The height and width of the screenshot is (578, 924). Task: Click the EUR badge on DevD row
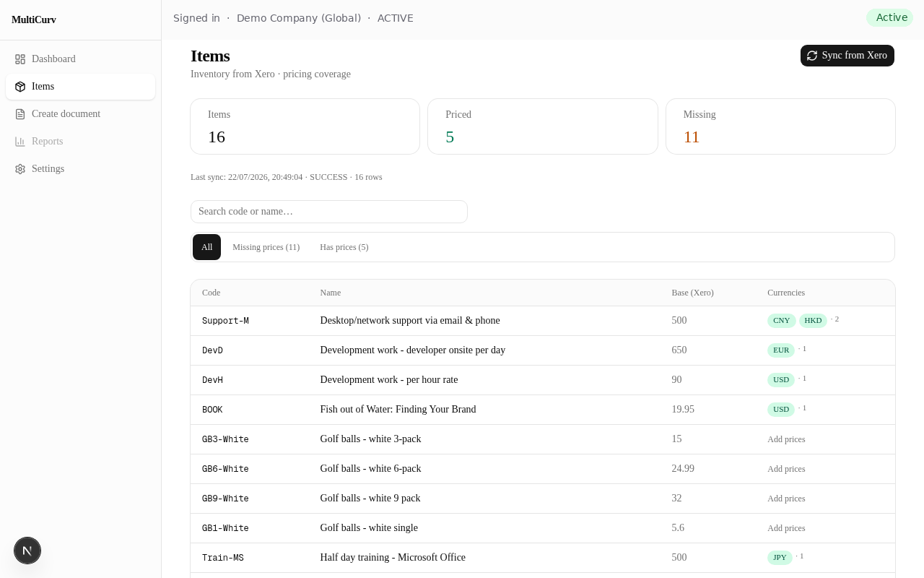[781, 350]
